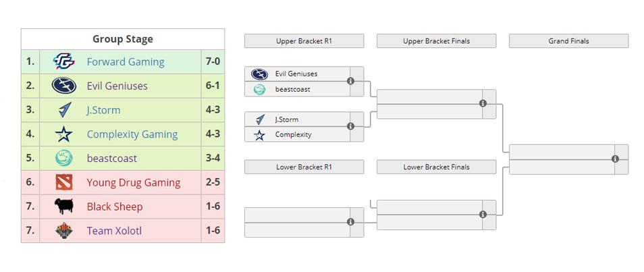
Task: Select the Upper Bracket R1 header
Action: [304, 41]
